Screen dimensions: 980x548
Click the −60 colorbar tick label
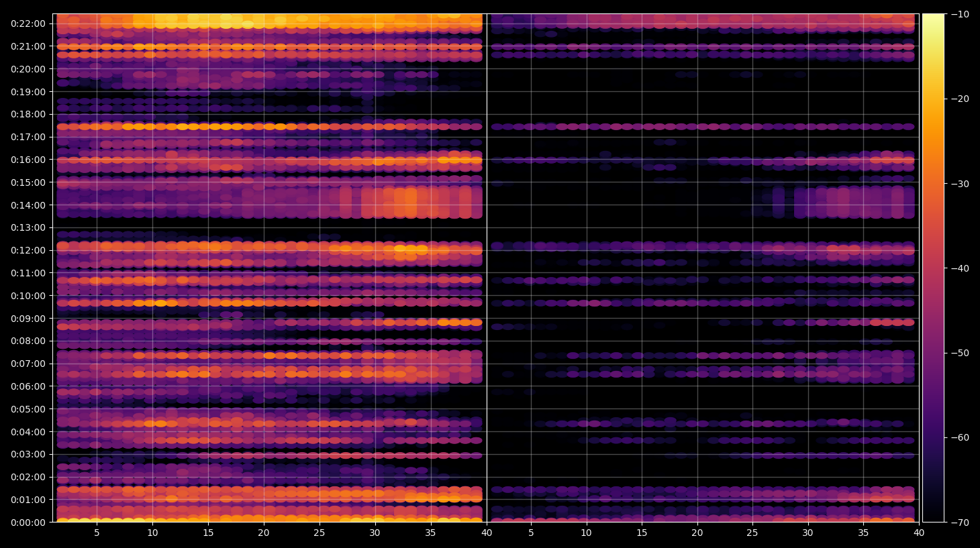tap(961, 437)
